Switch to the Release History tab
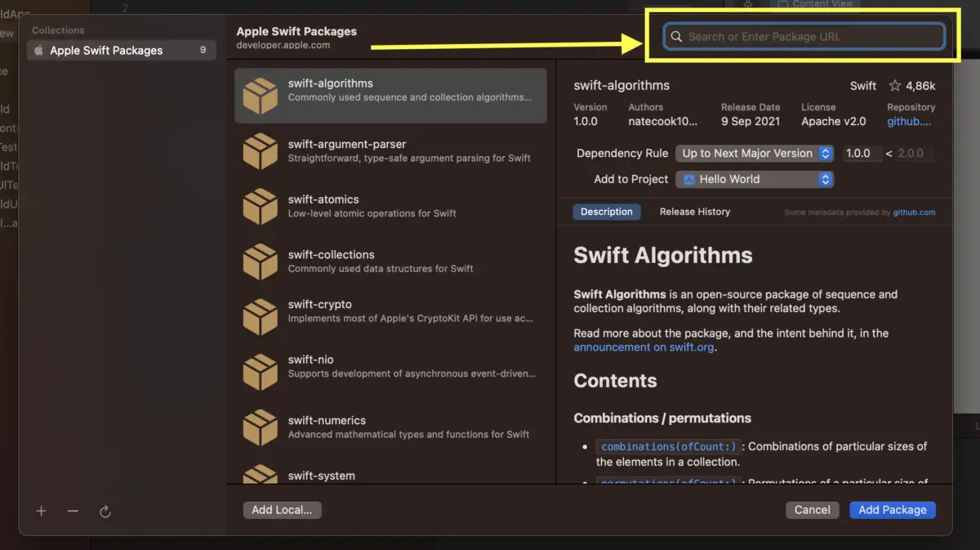Image resolution: width=980 pixels, height=550 pixels. coord(695,212)
